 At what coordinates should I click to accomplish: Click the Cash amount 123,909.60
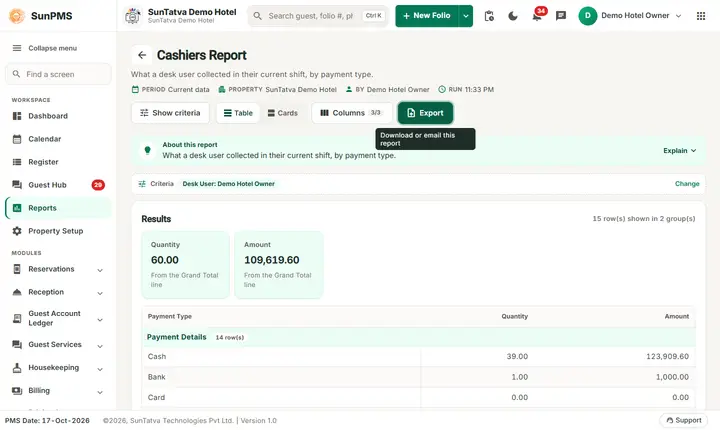click(x=667, y=356)
